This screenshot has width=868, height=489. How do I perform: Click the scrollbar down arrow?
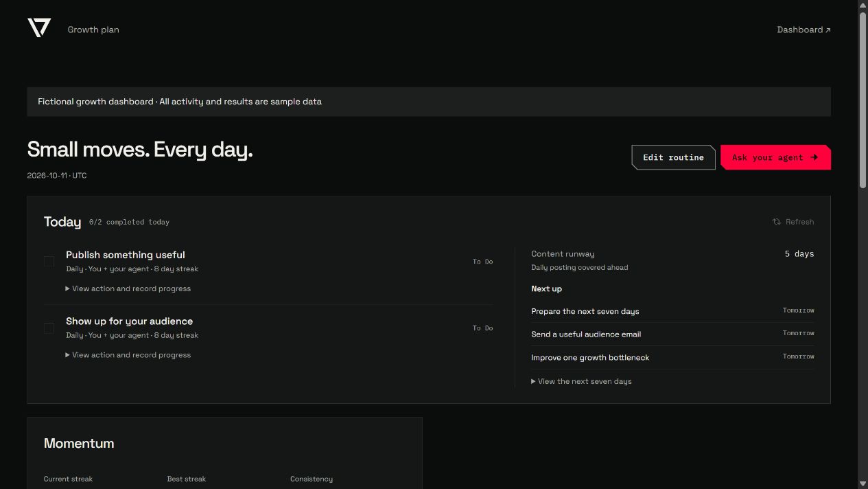pos(863,484)
